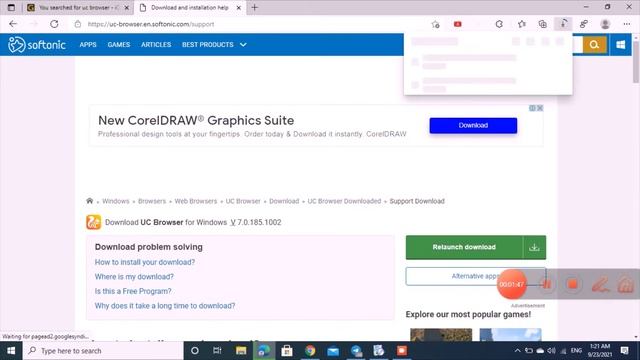This screenshot has width=640, height=360.
Task: Open the Collections icon
Action: click(542, 24)
